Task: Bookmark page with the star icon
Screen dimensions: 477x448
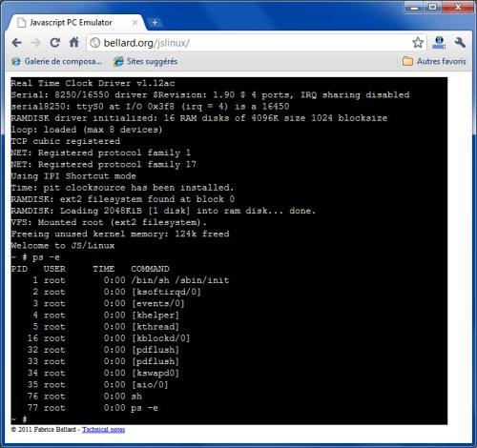Action: [x=418, y=42]
